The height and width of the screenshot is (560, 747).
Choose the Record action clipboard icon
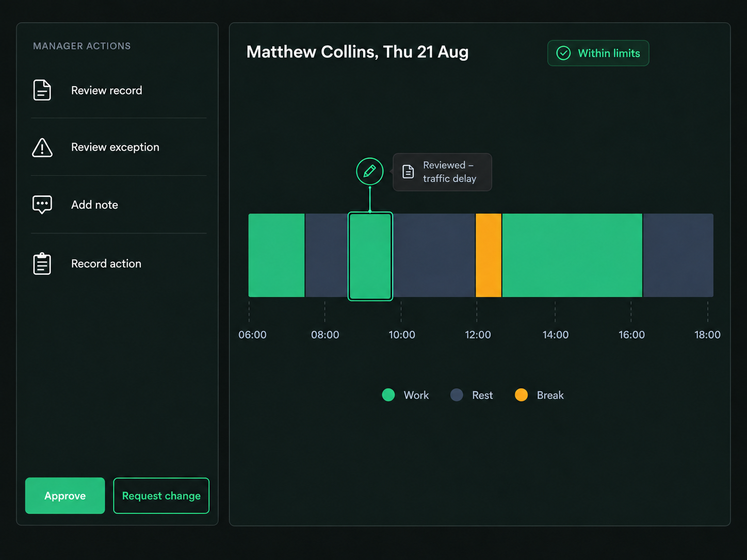[42, 263]
